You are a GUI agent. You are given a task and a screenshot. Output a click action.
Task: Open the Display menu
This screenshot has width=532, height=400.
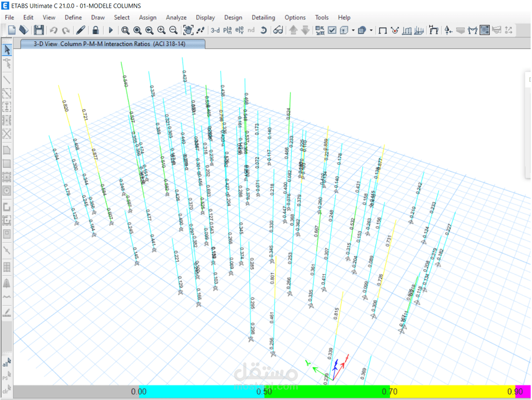[x=205, y=17]
